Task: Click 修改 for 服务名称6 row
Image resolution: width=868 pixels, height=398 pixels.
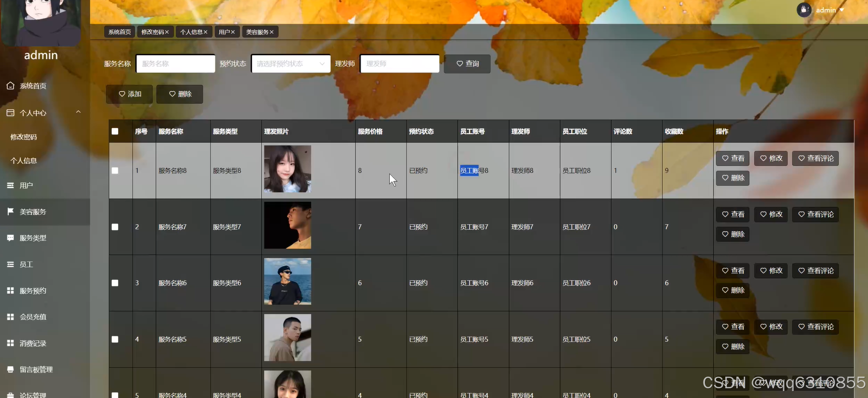Action: click(771, 270)
